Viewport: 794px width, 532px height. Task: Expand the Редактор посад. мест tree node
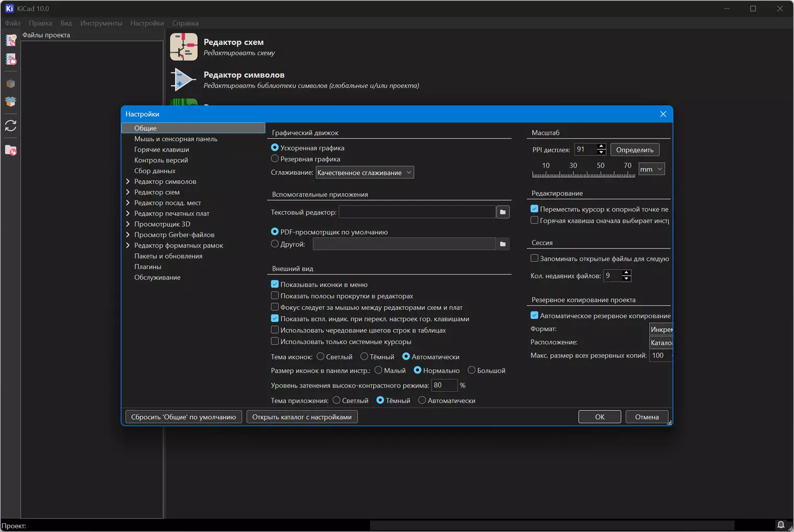[128, 203]
